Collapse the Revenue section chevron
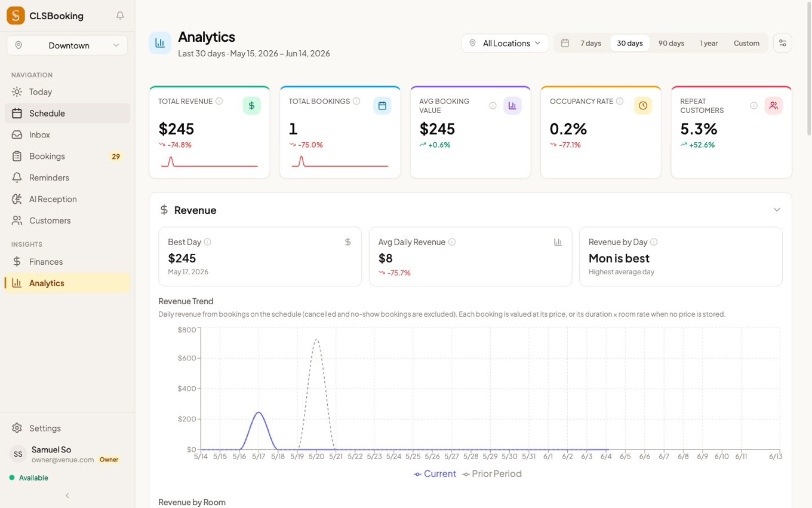Screen dimensions: 812x508 [777, 210]
